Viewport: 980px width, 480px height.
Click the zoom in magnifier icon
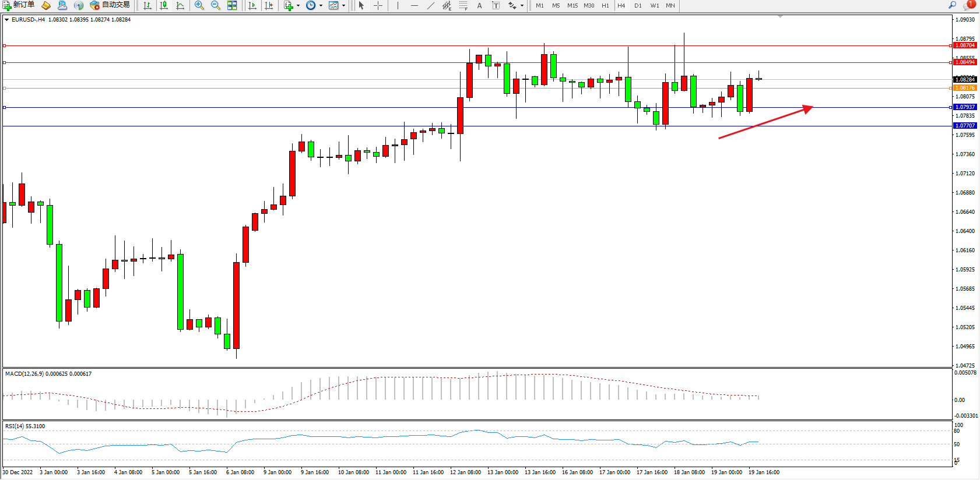(x=199, y=5)
